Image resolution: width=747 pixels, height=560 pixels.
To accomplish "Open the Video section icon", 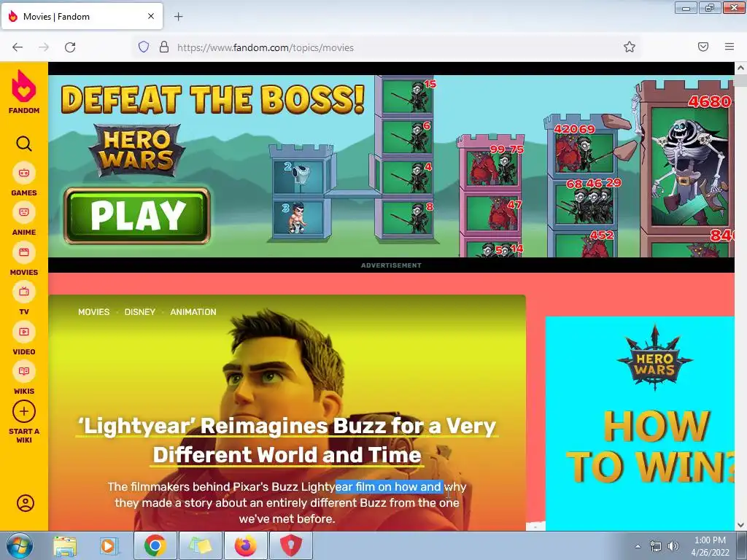I will 24,332.
